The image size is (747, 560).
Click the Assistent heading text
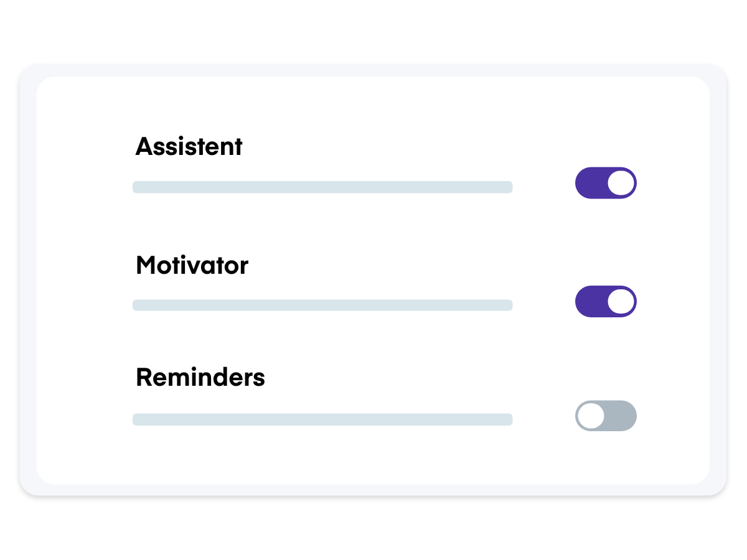coord(189,147)
